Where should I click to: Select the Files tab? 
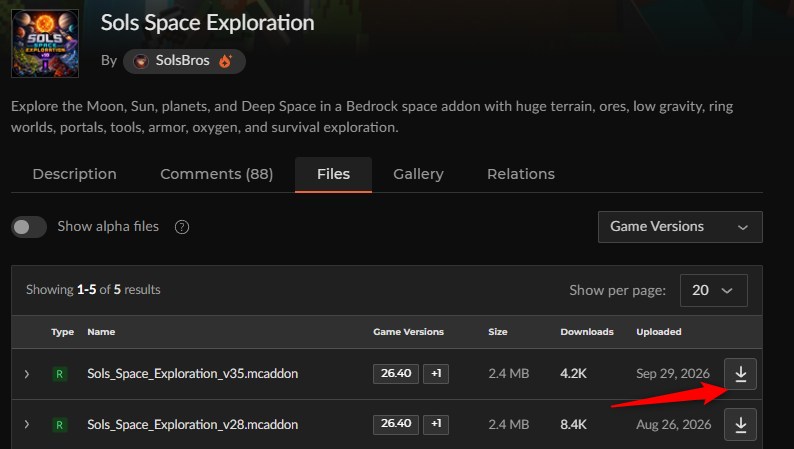pyautogui.click(x=333, y=174)
